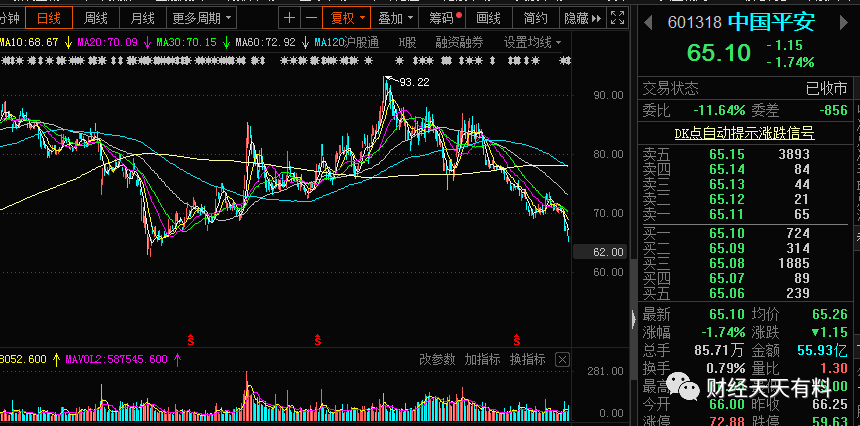Click 卖二 price 65.12
Image resolution: width=860 pixels, height=426 pixels.
[727, 199]
